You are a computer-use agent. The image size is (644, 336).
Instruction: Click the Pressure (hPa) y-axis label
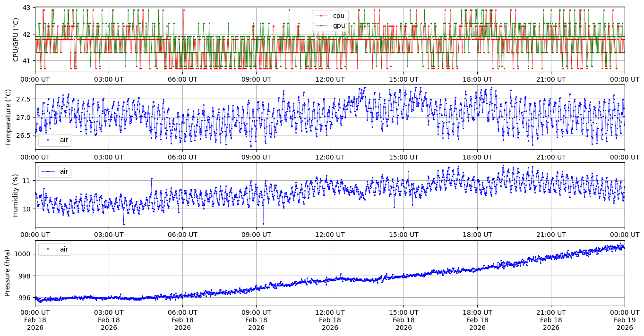(x=8, y=273)
